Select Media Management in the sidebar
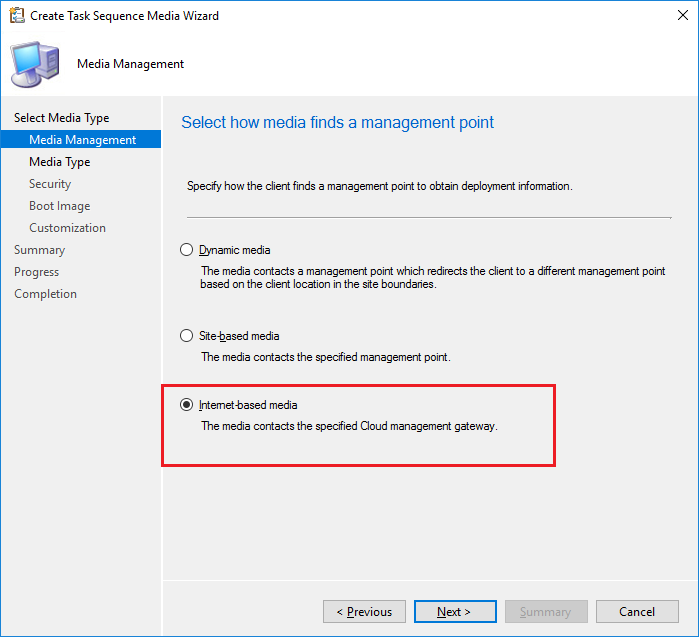The image size is (699, 637). tap(81, 140)
